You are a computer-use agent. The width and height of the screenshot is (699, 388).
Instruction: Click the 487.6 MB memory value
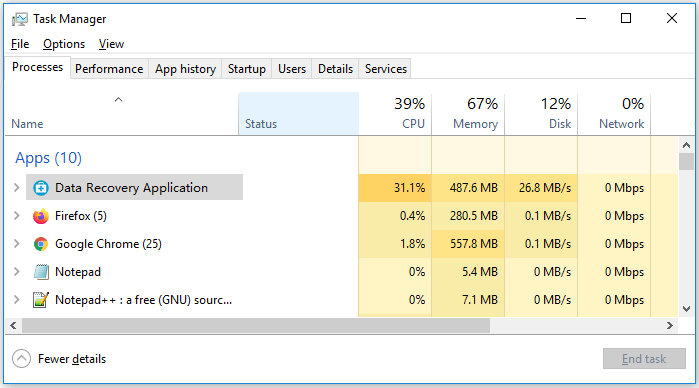click(473, 188)
